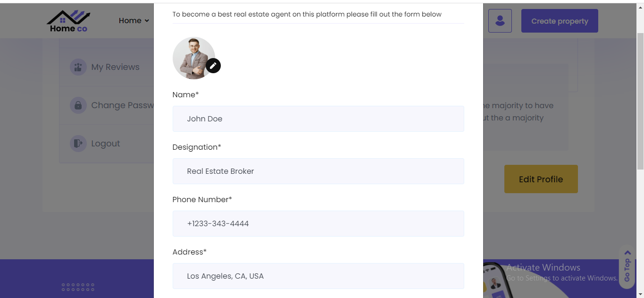Click the lock icon for Change Password
Viewport: 644px width, 298px height.
78,105
